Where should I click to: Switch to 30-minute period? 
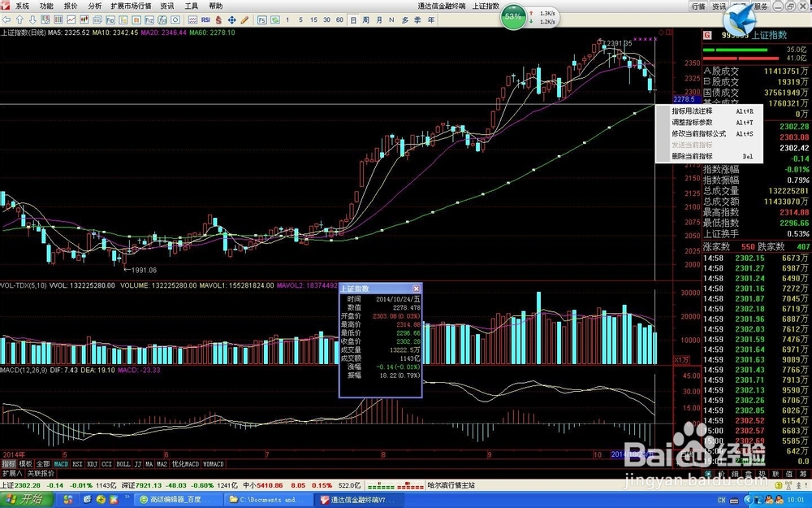point(326,20)
